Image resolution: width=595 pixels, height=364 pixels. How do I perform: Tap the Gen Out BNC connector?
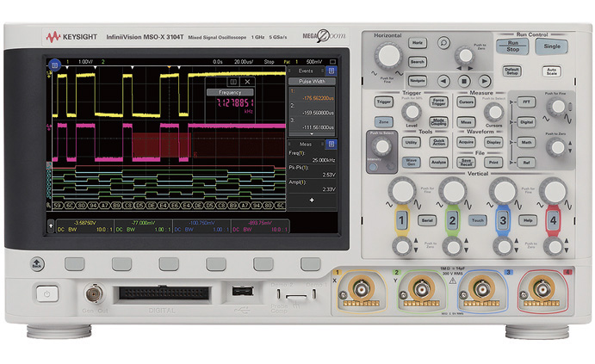[x=94, y=293]
